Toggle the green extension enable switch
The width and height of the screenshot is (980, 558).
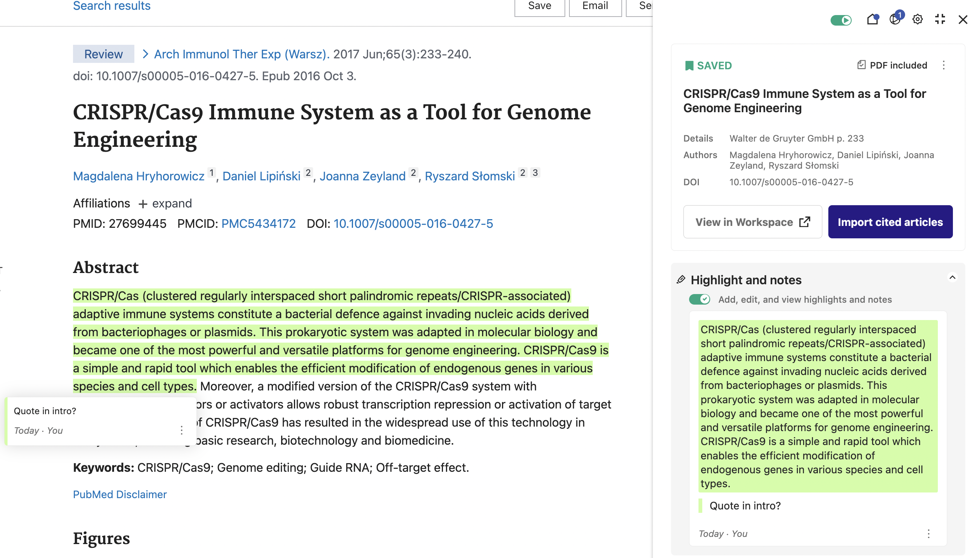841,20
